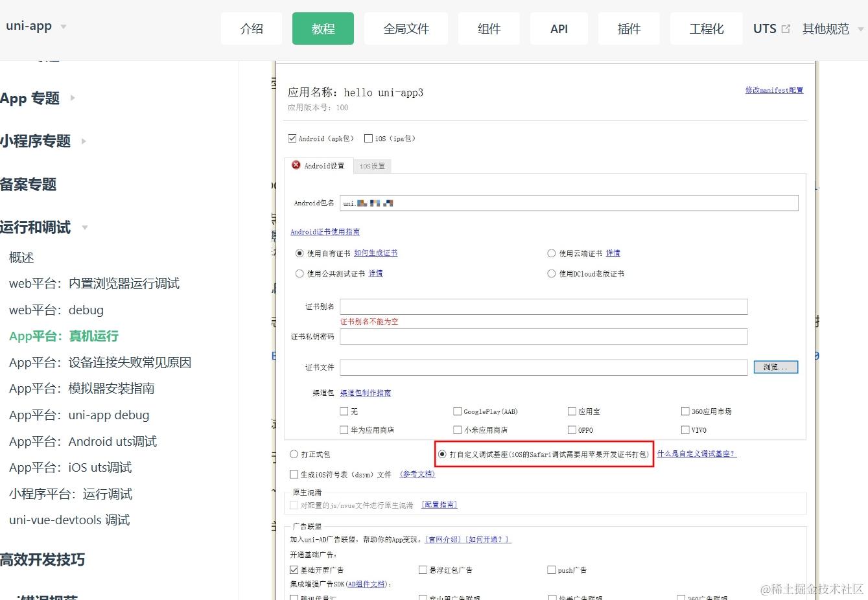868x600 pixels.
Task: Select the 打自定义调试基座 radio button
Action: click(x=442, y=454)
